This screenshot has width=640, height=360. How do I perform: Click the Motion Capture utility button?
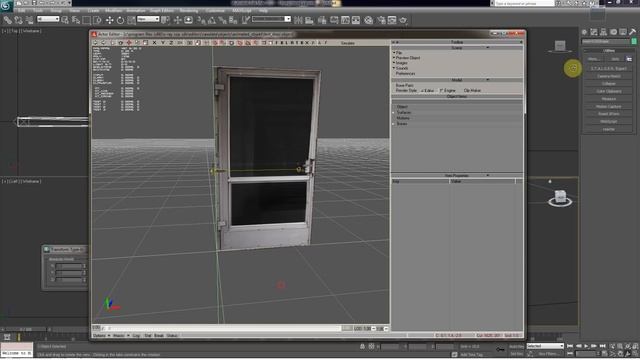point(609,107)
